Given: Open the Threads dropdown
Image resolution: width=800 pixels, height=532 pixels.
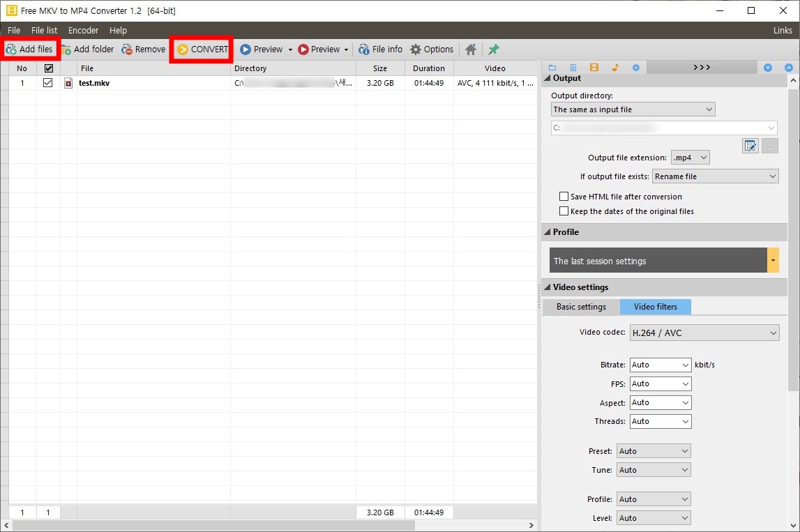Looking at the screenshot, I should (x=661, y=421).
